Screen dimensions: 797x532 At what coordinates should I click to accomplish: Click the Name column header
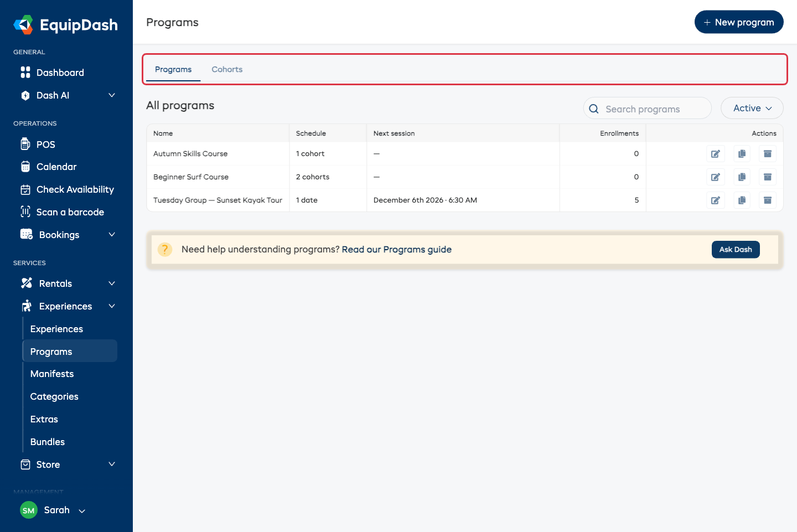tap(163, 133)
